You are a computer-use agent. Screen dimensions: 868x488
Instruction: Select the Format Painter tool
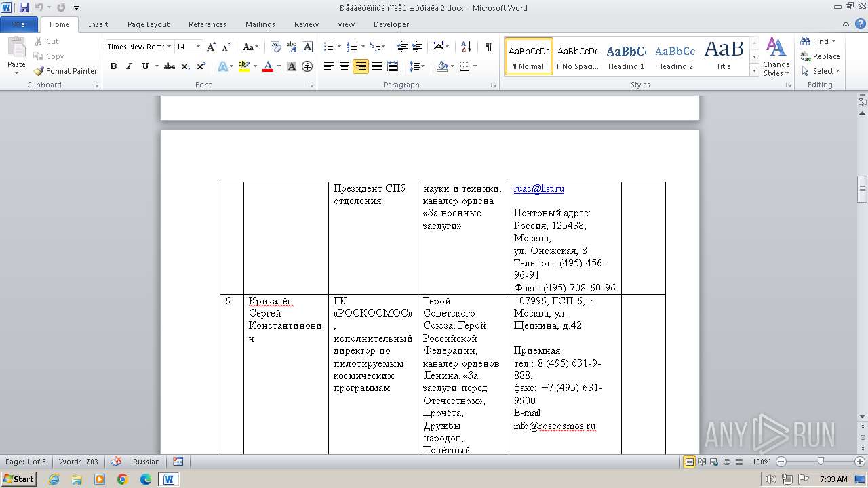pyautogui.click(x=65, y=71)
